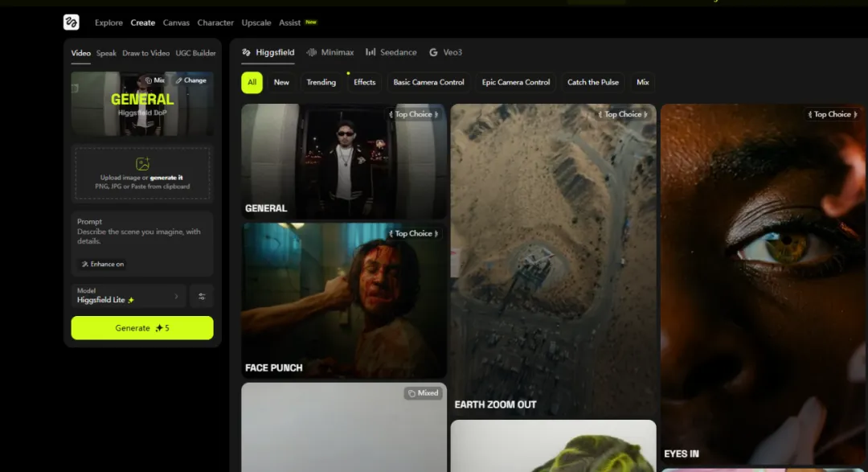Click the 'generate it' link

[166, 178]
